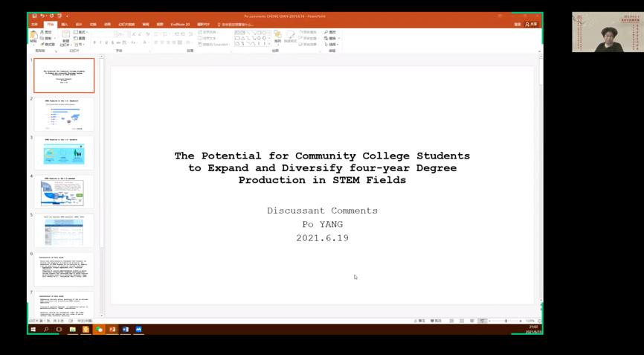Expand the Select dropdown in editing group

pos(332,44)
